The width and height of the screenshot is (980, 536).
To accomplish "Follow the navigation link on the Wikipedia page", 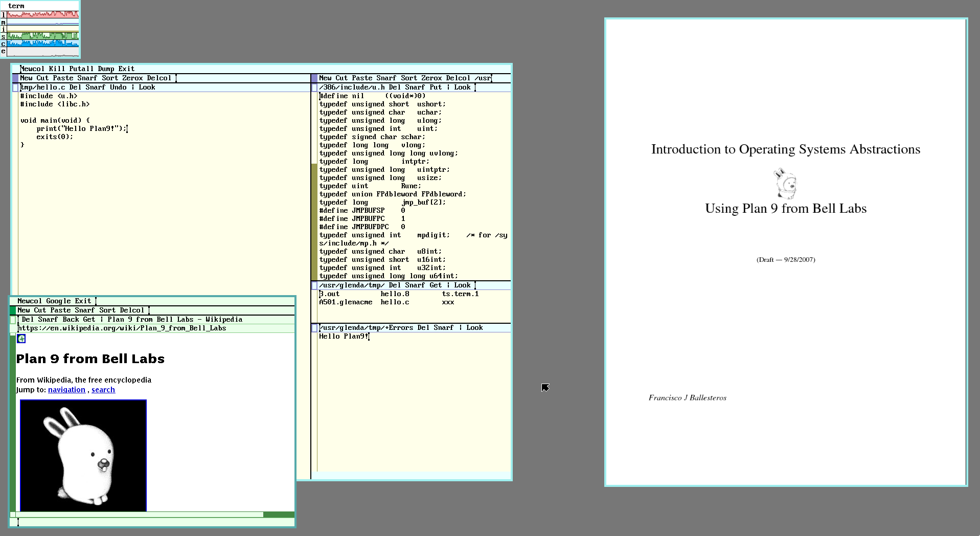I will tap(66, 390).
